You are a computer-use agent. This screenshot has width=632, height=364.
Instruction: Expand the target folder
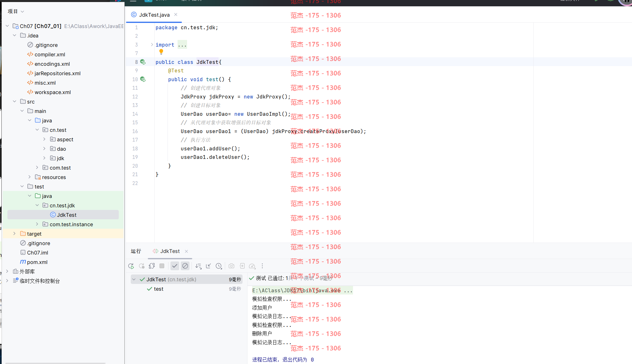point(14,233)
